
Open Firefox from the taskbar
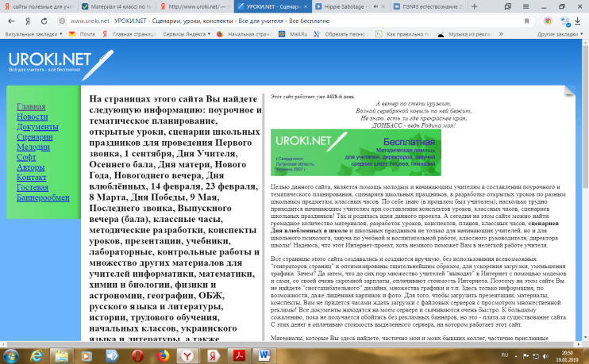point(163,355)
